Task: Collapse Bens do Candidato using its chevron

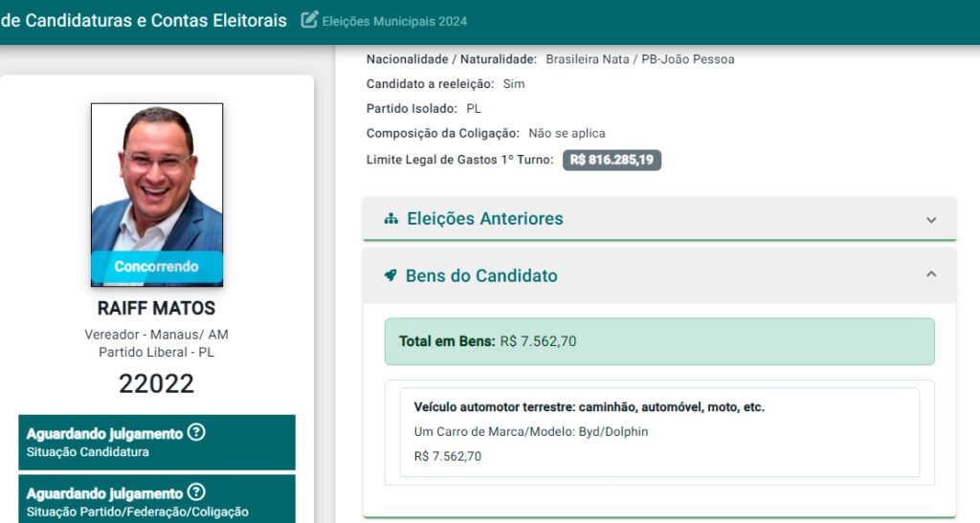Action: coord(931,274)
